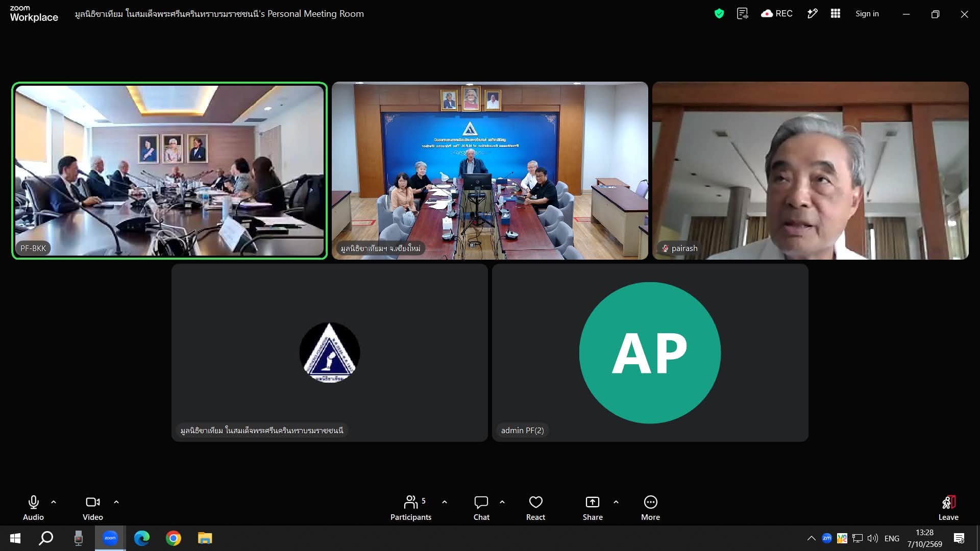This screenshot has height=551, width=980.
Task: Expand the Chat options arrow
Action: coord(502,502)
